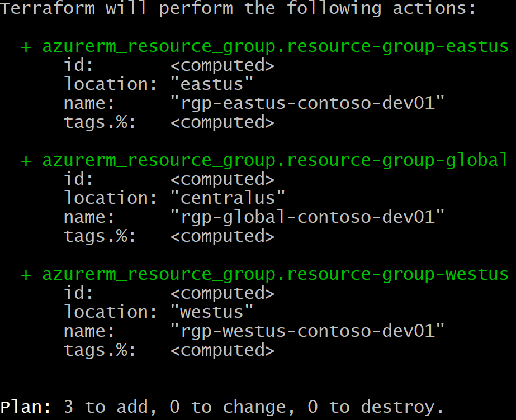Click the "centralus" location value

pos(228,198)
